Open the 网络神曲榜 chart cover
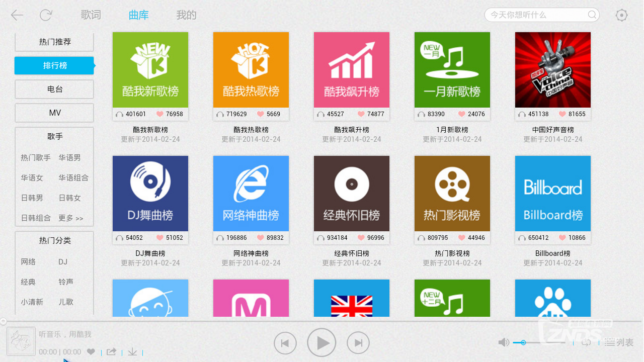 [x=251, y=194]
